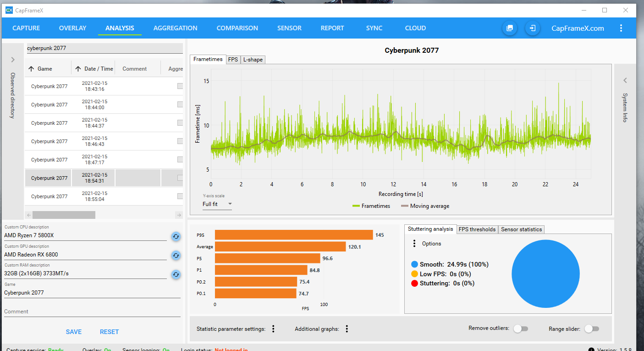644x351 pixels.
Task: Toggle the Moving average legend entry
Action: pyautogui.click(x=425, y=206)
